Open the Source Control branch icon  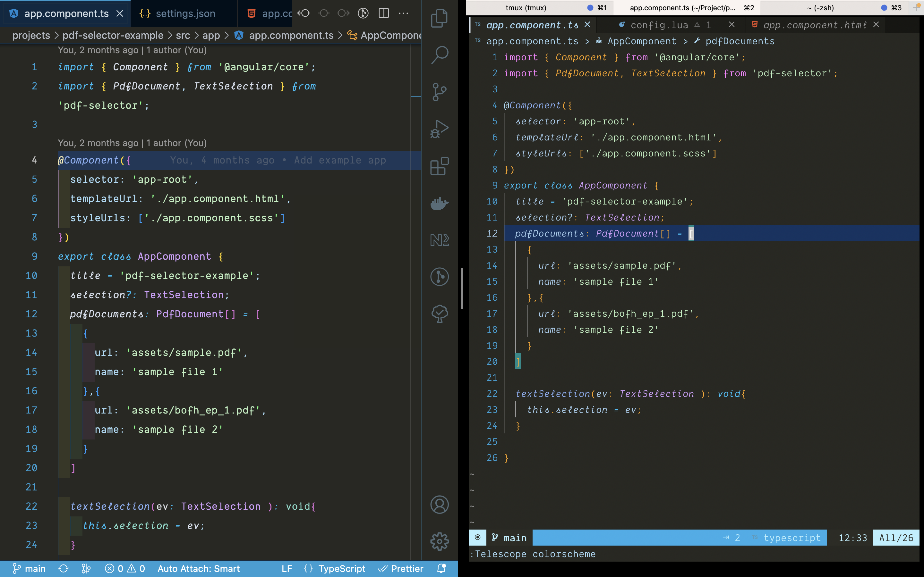click(x=439, y=92)
